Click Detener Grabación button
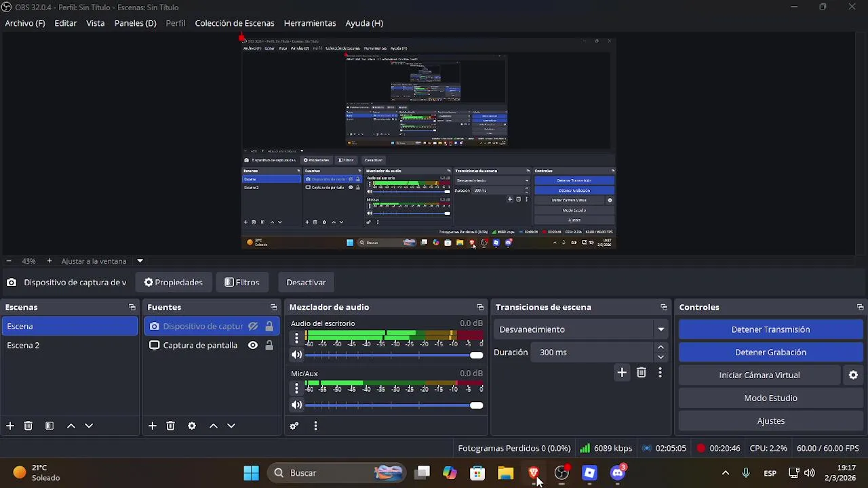 pos(770,352)
